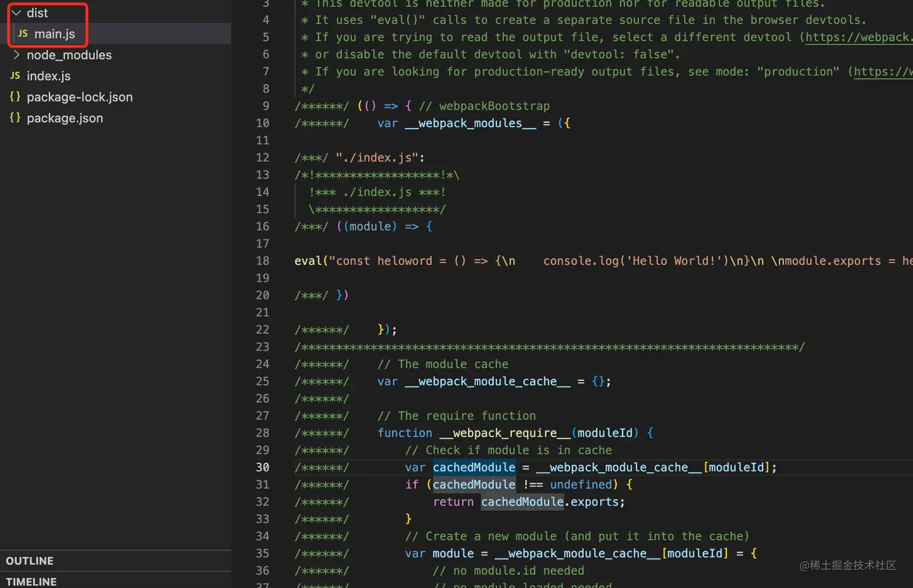Click "var module" declaration on line 35
The image size is (913, 588).
coord(440,554)
